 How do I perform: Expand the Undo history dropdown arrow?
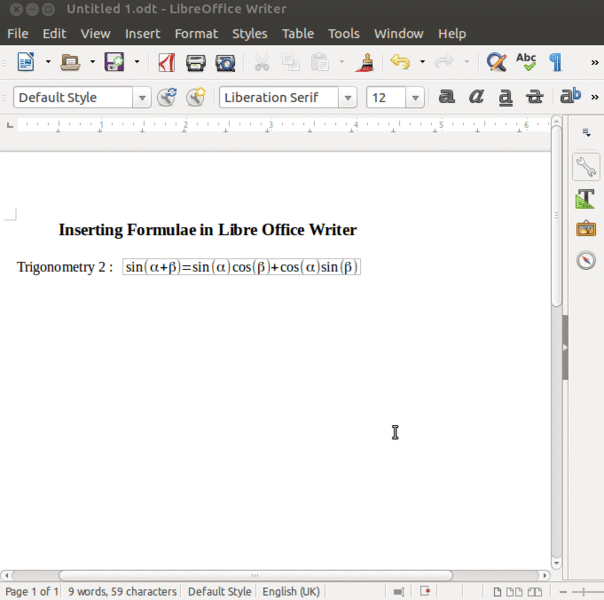[423, 62]
